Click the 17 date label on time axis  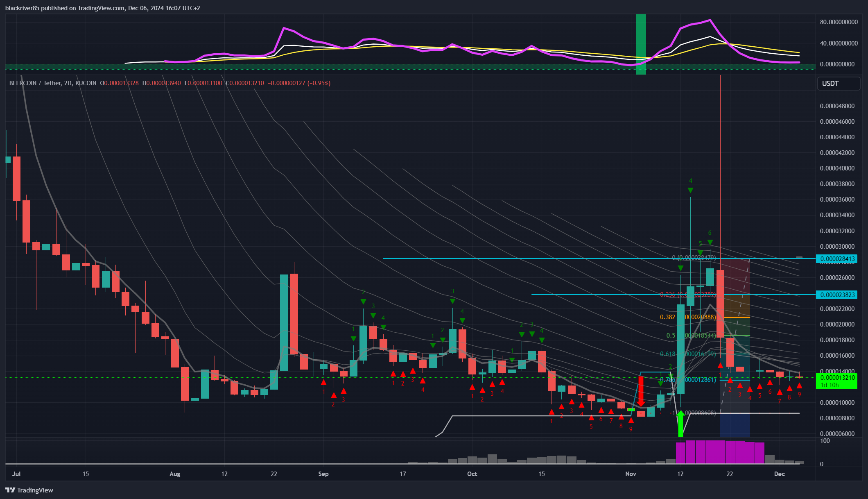coord(403,474)
